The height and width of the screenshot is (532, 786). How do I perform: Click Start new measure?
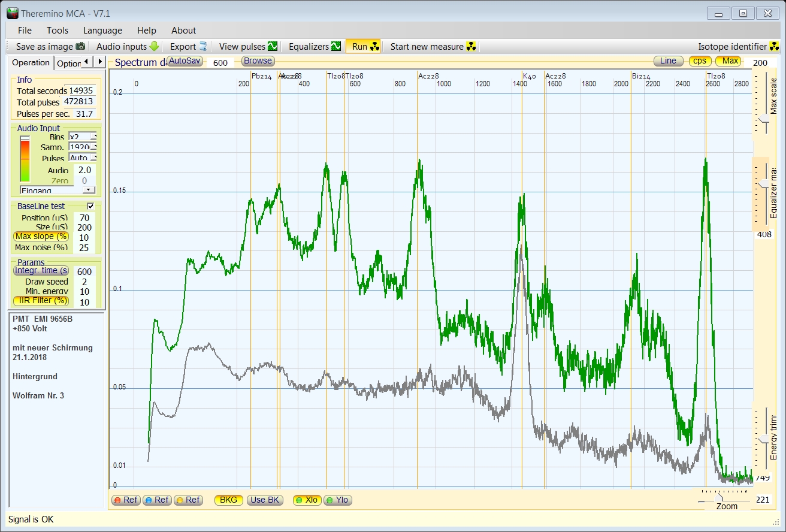[433, 47]
